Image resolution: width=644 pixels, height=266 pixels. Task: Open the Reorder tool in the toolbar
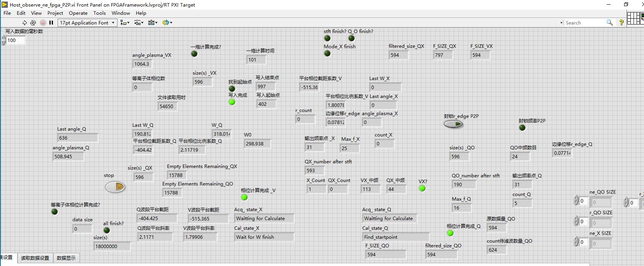click(167, 23)
